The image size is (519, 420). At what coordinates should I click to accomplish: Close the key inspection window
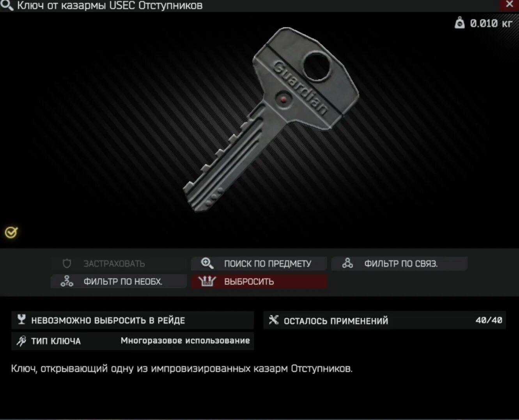[x=509, y=5]
